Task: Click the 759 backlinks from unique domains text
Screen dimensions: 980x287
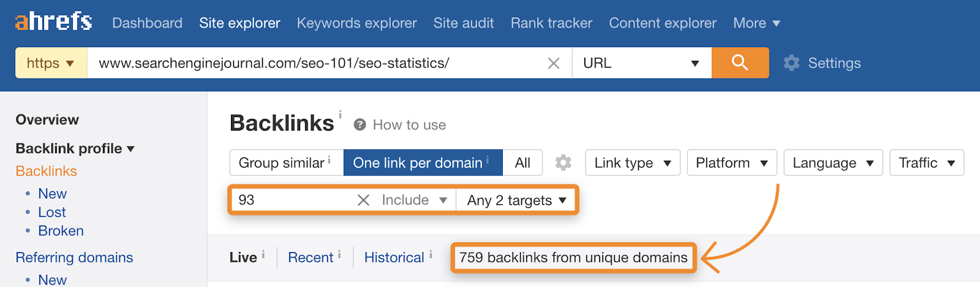Action: tap(573, 258)
